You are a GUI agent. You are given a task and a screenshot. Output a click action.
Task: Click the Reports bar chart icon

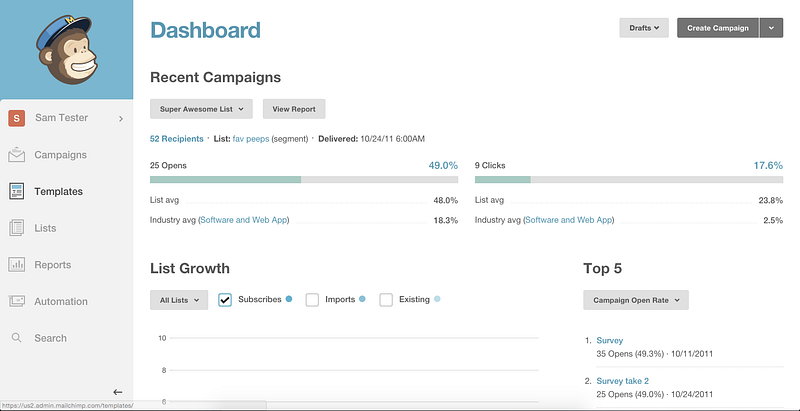pyautogui.click(x=17, y=265)
